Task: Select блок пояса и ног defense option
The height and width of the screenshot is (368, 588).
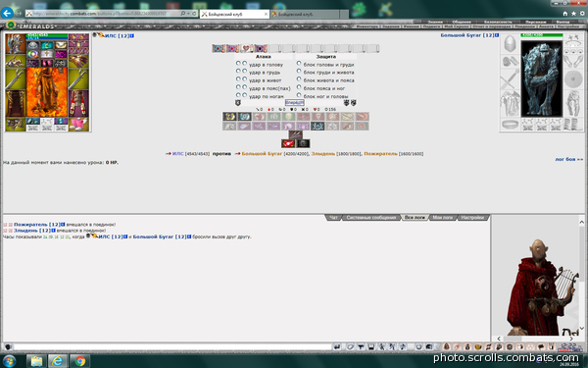Action: click(x=299, y=87)
